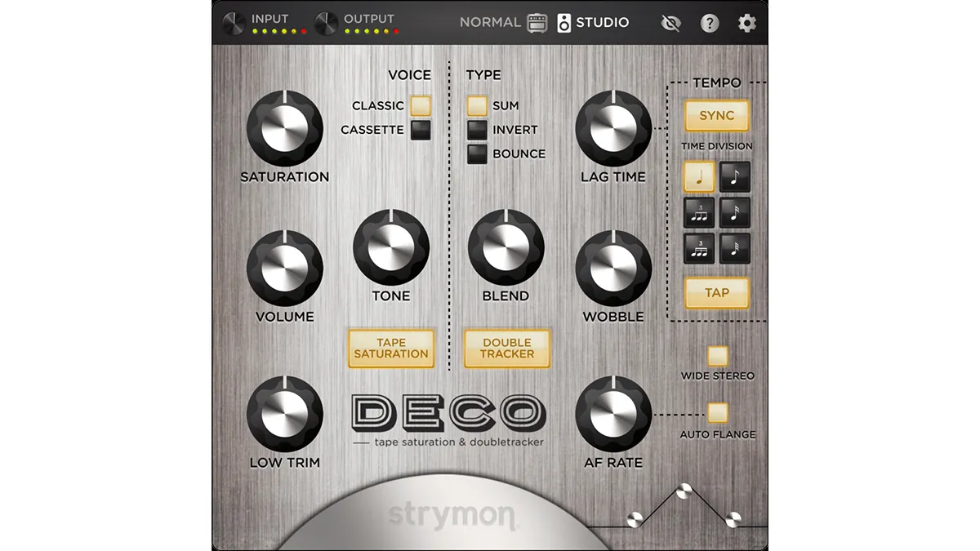Viewport: 980px width, 551px height.
Task: Select the sixteenth note triplet time division
Action: (698, 248)
